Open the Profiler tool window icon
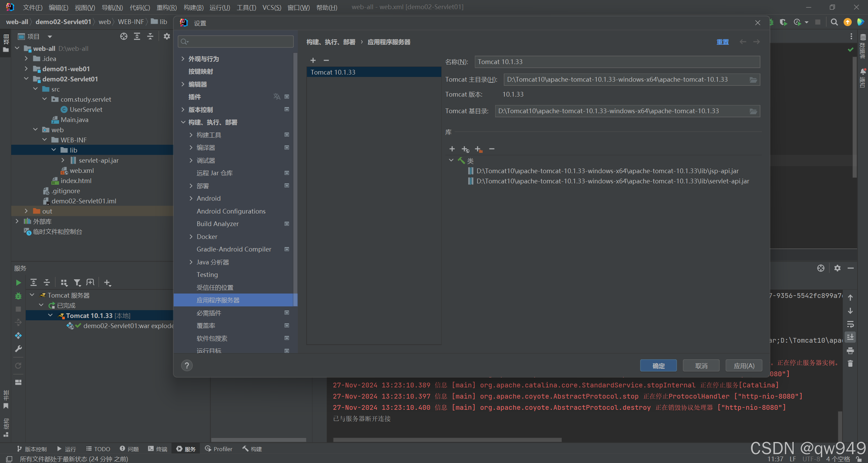The image size is (868, 463). click(218, 448)
